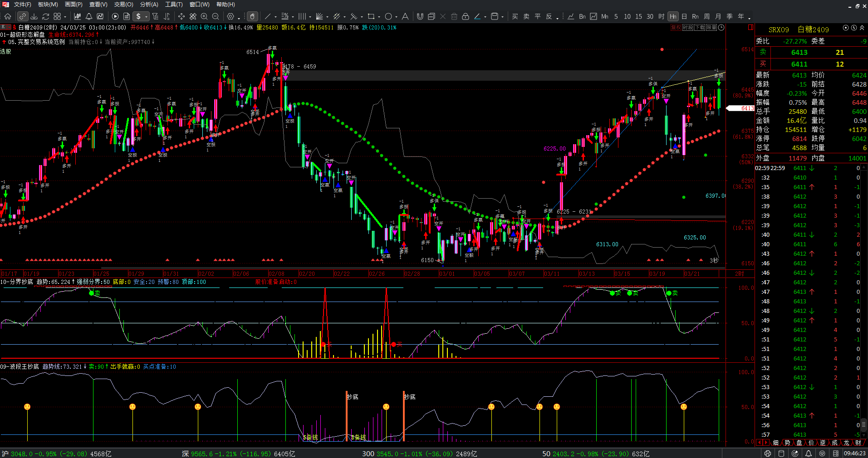
Task: Click the 选股 label on chart
Action: pos(6,51)
